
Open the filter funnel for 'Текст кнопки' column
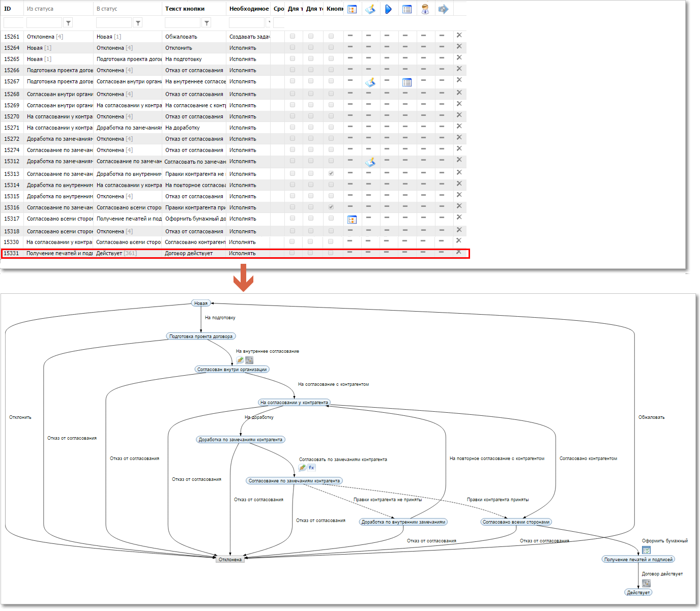point(207,23)
